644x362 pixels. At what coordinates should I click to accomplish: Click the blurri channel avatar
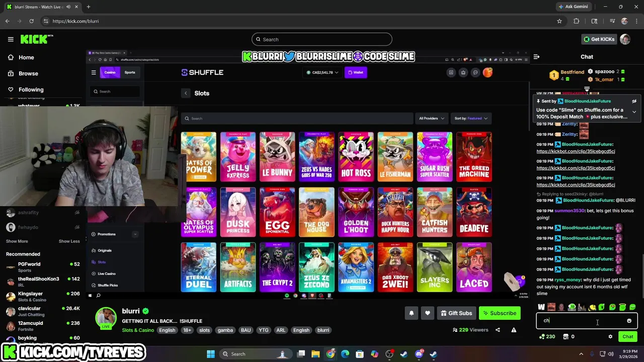click(x=106, y=318)
